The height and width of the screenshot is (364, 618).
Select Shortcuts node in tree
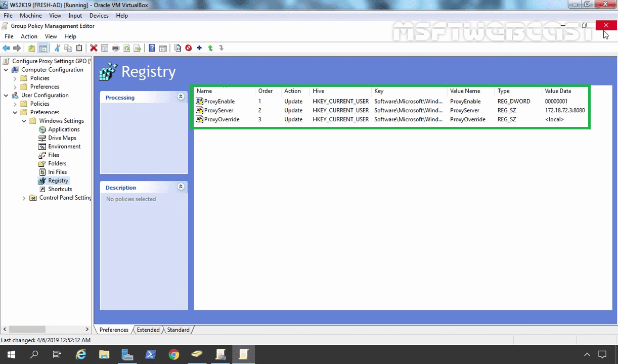[x=60, y=189]
